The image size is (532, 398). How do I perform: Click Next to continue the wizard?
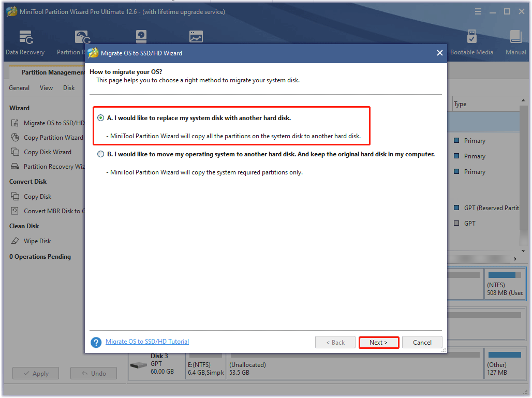click(x=379, y=342)
